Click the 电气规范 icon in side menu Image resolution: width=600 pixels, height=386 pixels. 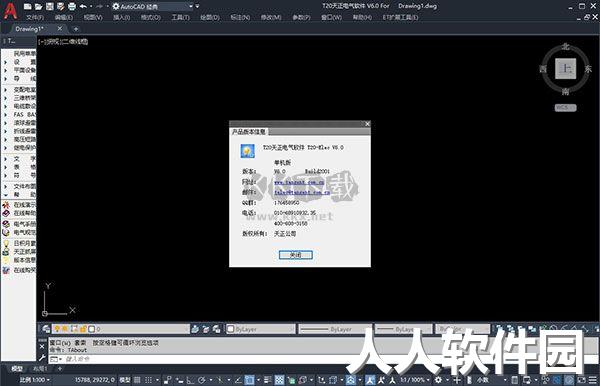click(x=6, y=232)
